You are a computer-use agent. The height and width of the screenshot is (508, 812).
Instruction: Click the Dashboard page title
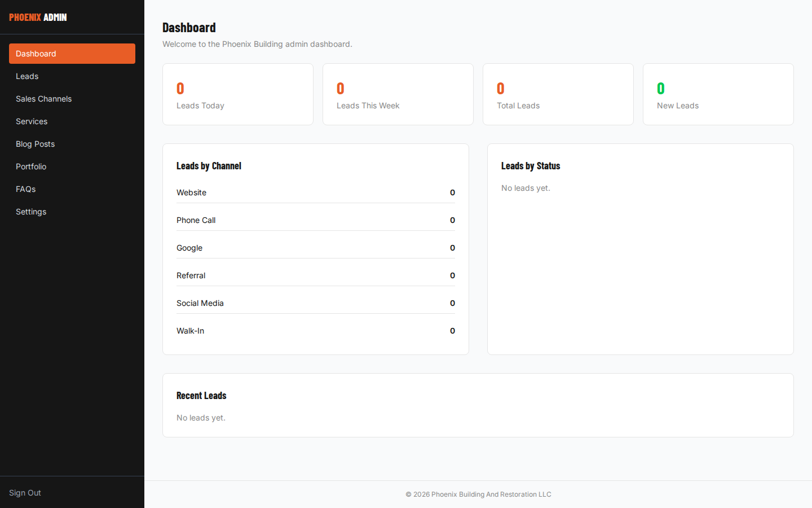click(189, 28)
